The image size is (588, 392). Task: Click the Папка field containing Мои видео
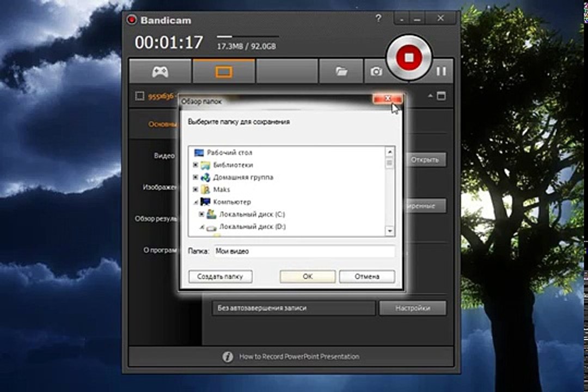304,252
